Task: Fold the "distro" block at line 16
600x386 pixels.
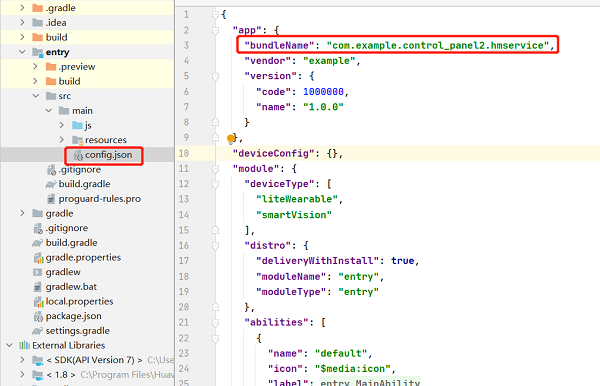Action: (x=215, y=246)
